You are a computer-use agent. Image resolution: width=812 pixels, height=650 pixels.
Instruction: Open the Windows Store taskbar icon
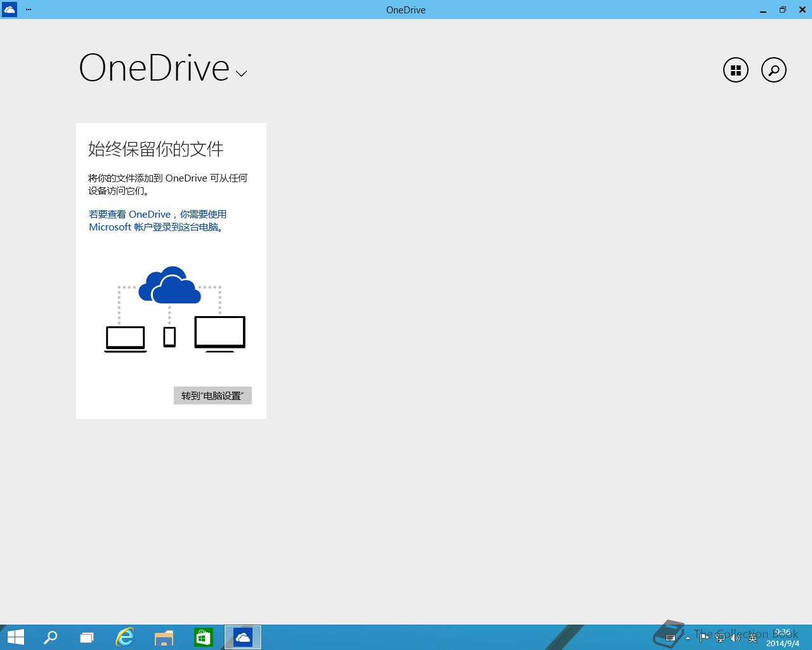203,637
